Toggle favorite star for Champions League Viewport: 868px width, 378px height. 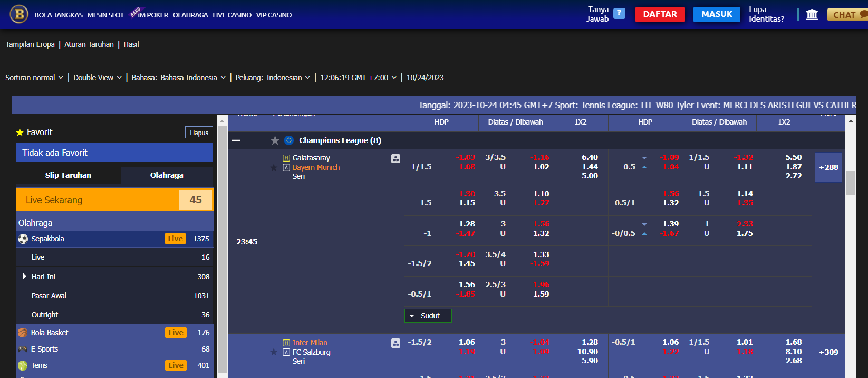[275, 140]
